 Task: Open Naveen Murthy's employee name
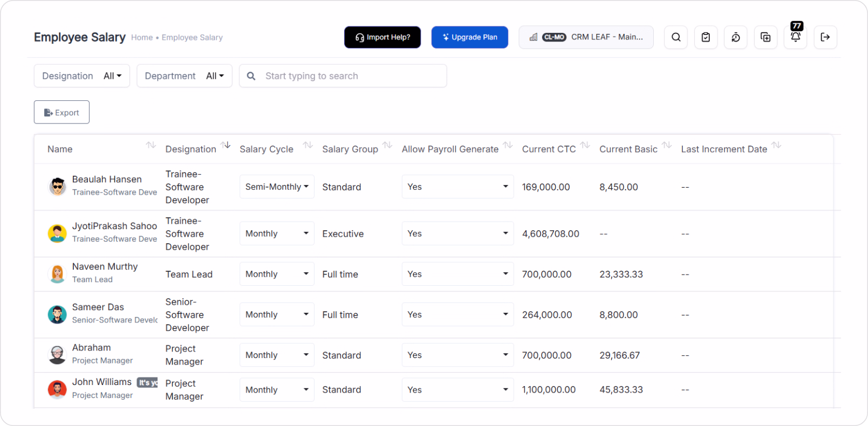coord(105,266)
